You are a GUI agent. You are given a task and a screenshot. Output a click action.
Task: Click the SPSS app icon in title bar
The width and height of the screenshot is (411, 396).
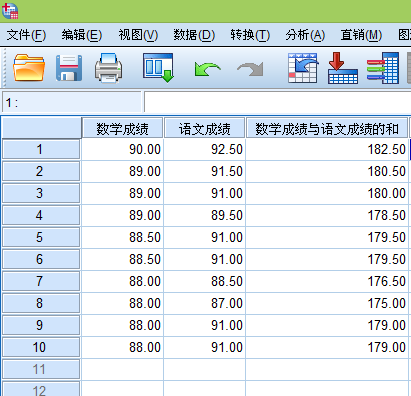pyautogui.click(x=10, y=11)
